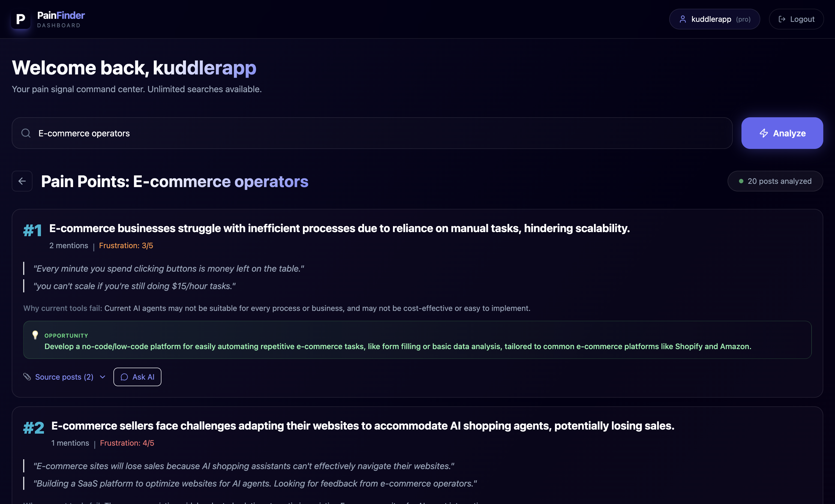Click the user profile icon beside kuddlerapp
Image resolution: width=835 pixels, height=504 pixels.
click(x=683, y=19)
